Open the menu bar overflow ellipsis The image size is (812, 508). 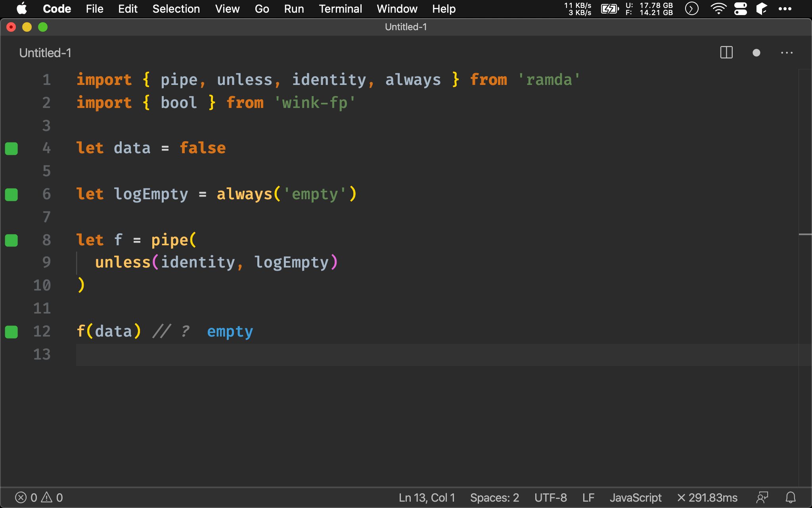(x=785, y=9)
